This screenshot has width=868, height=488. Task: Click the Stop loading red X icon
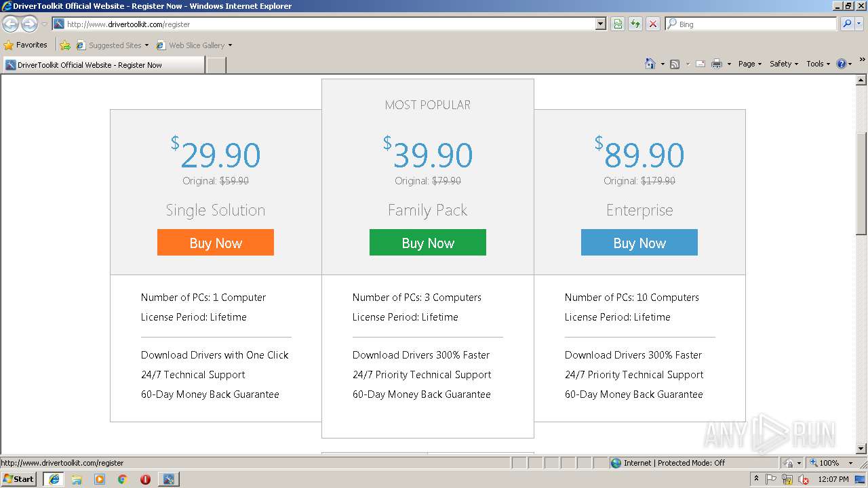tap(652, 24)
